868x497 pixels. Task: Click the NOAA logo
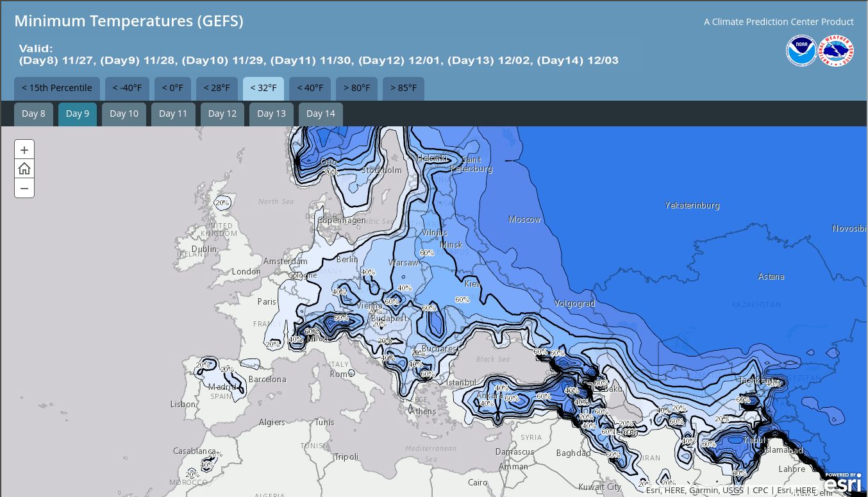coord(801,51)
